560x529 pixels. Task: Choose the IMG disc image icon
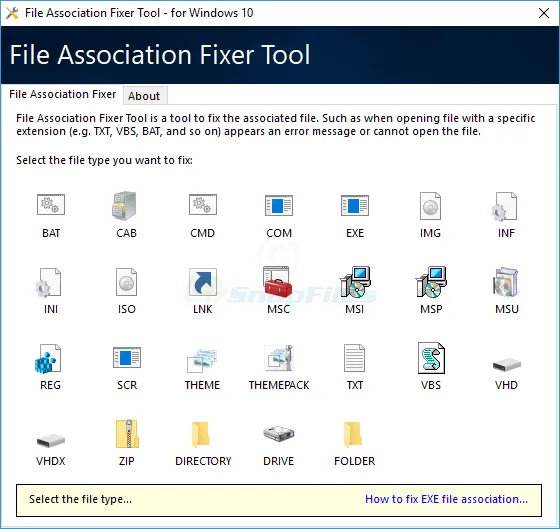click(430, 206)
